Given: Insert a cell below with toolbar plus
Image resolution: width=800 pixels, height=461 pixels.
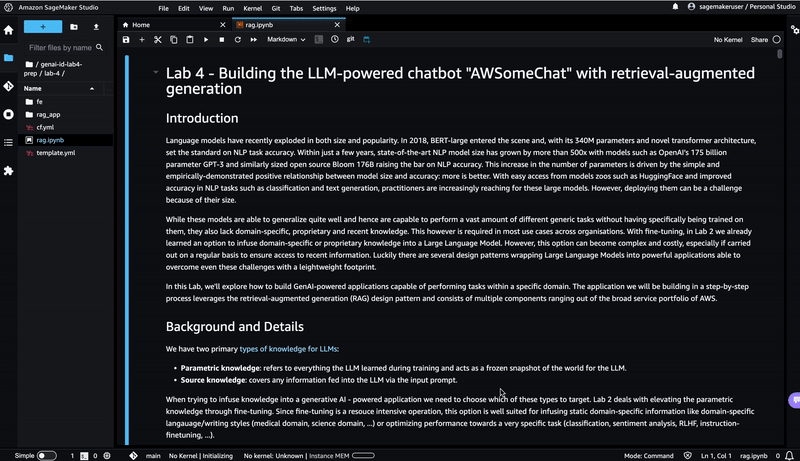Looking at the screenshot, I should click(x=142, y=39).
